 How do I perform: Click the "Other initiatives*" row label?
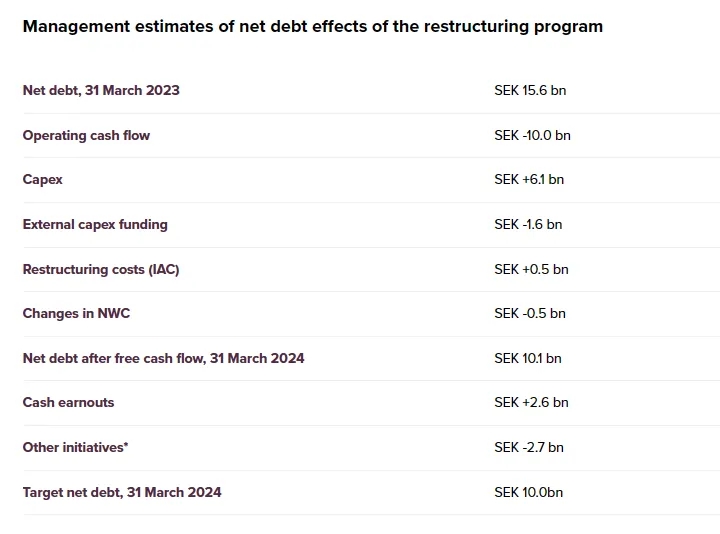[x=75, y=448]
